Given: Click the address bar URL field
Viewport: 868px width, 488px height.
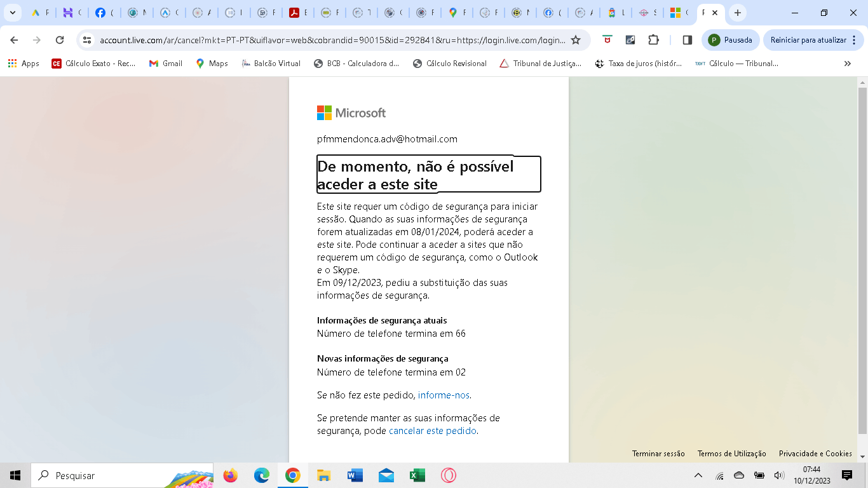Looking at the screenshot, I should click(x=332, y=40).
